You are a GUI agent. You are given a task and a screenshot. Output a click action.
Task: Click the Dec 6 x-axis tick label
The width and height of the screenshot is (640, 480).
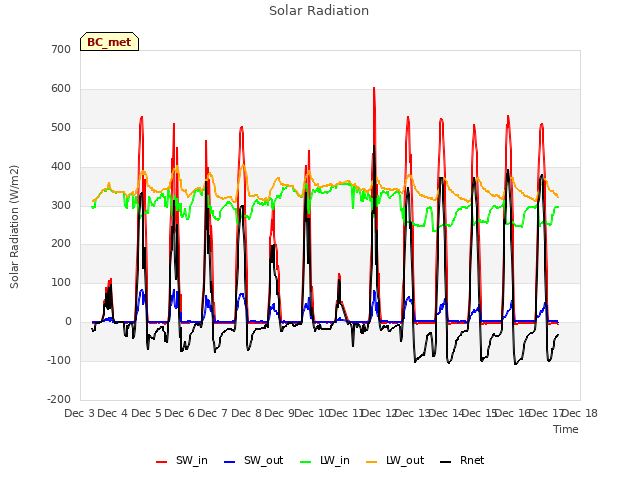[x=180, y=413]
